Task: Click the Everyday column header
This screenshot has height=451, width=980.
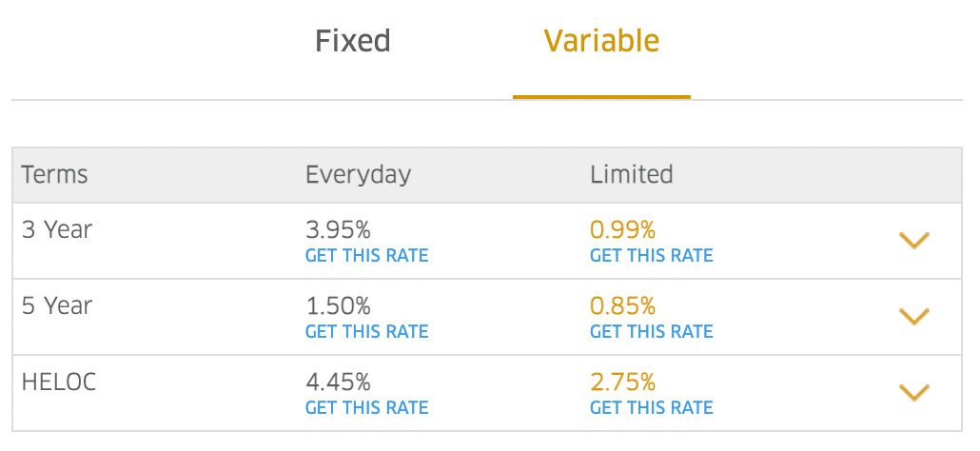Action: (x=358, y=175)
